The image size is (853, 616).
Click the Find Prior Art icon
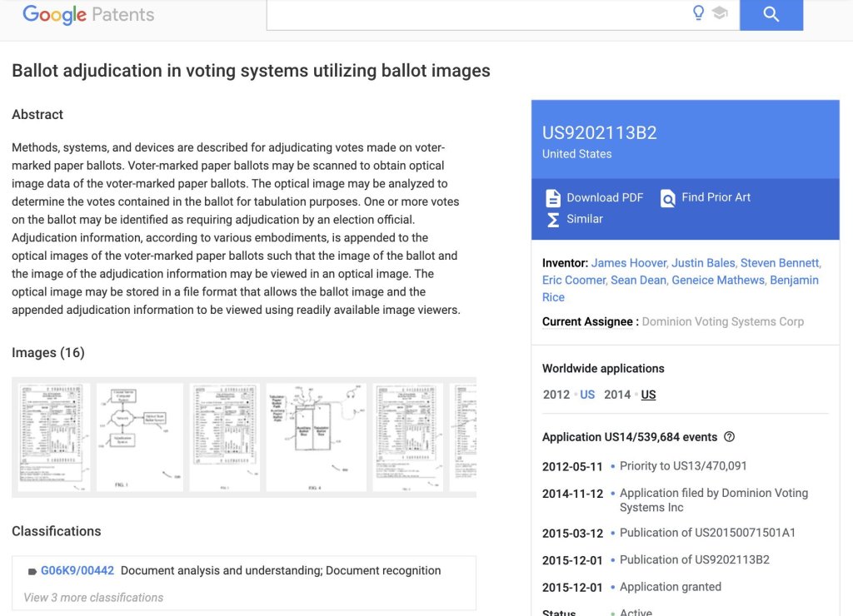(668, 198)
